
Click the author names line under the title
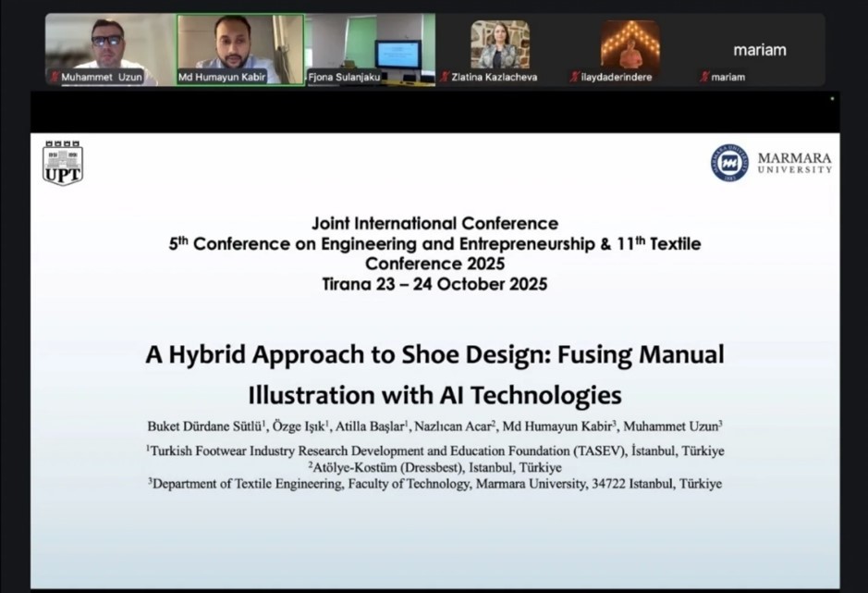click(x=434, y=426)
